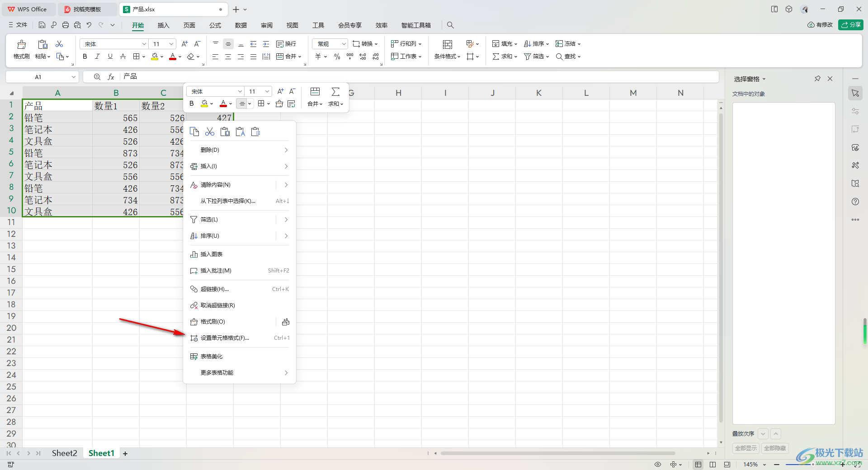Switch to normal view in status bar

698,464
